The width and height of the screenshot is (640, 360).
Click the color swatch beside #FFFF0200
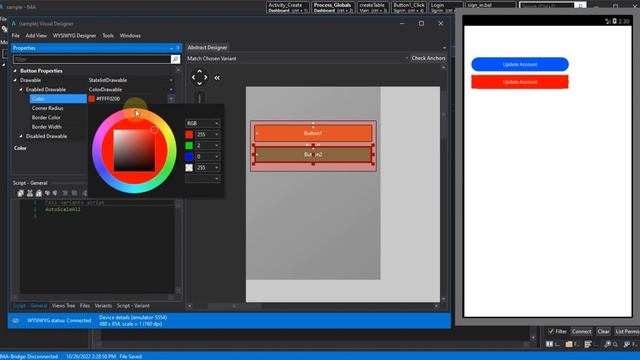[x=92, y=99]
